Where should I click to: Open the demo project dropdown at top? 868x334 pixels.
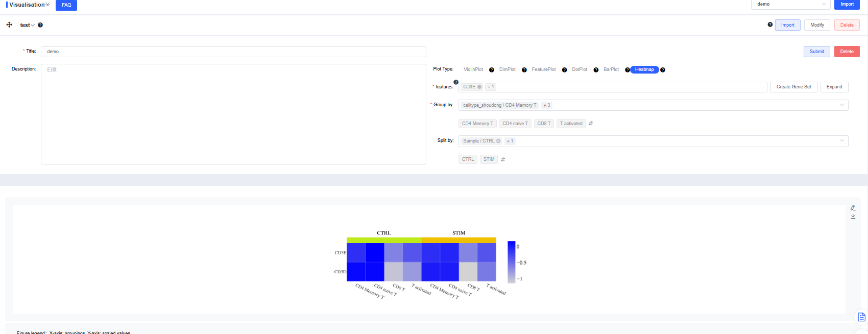[x=790, y=4]
